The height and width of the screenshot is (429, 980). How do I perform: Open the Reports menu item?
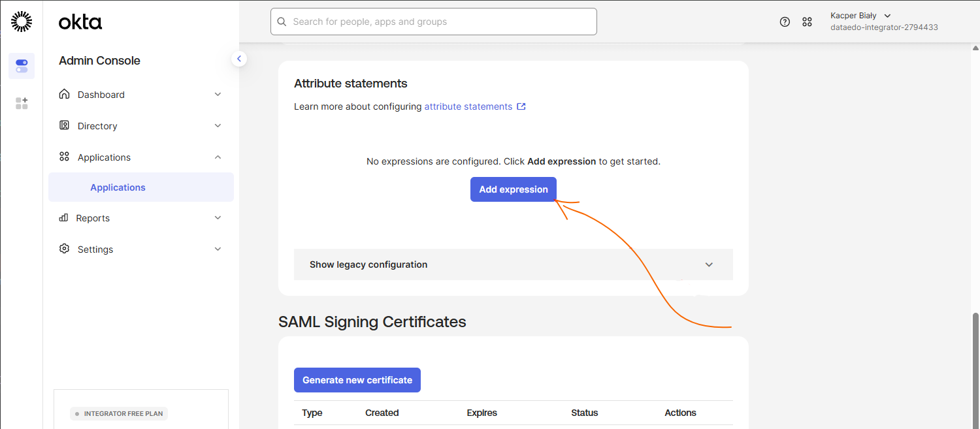(x=93, y=218)
